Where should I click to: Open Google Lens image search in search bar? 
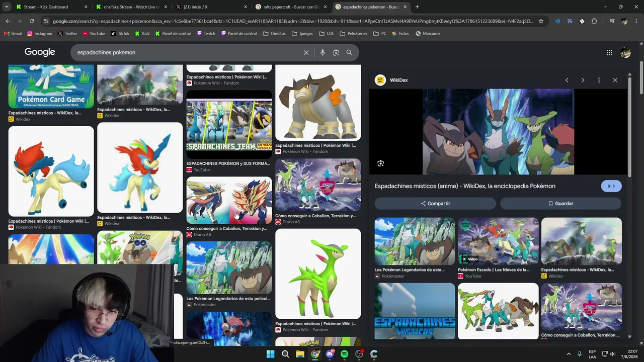tap(336, 52)
